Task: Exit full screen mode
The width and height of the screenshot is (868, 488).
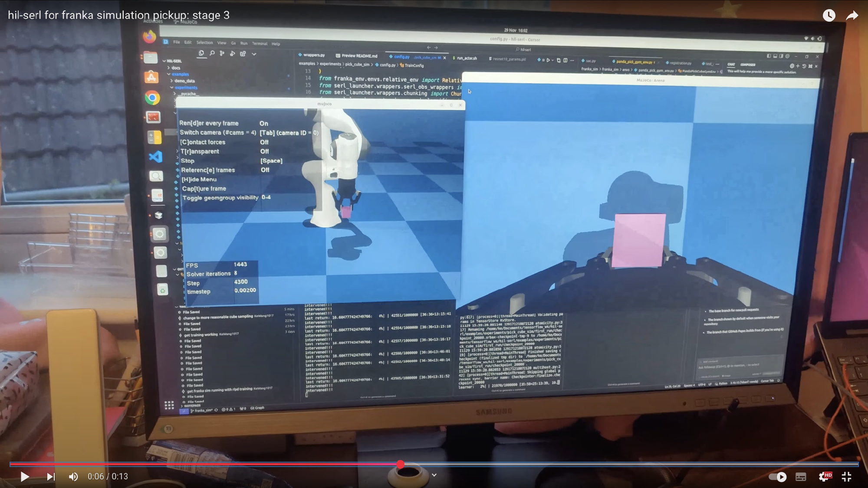Action: point(847,477)
